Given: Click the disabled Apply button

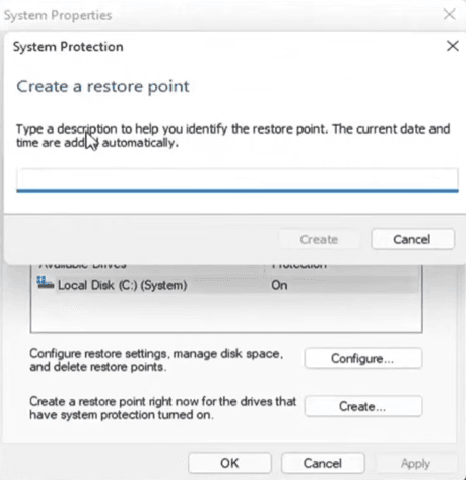Looking at the screenshot, I should [x=415, y=463].
